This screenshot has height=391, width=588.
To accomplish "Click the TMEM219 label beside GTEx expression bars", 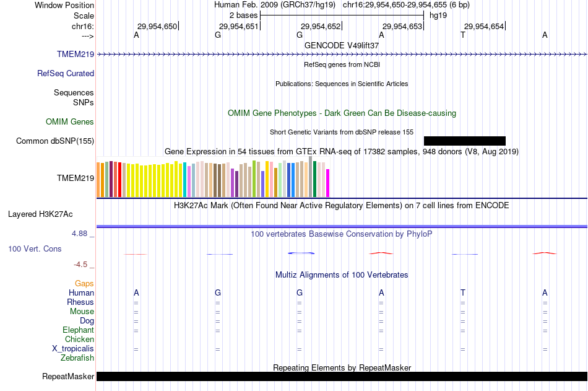I will (x=76, y=178).
